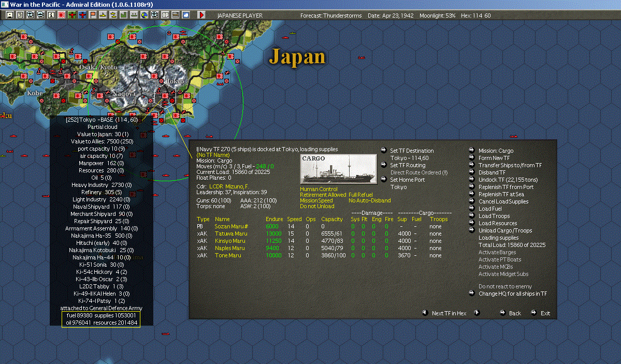
Task: Toggle the Mission Speed setting
Action: coord(316,200)
